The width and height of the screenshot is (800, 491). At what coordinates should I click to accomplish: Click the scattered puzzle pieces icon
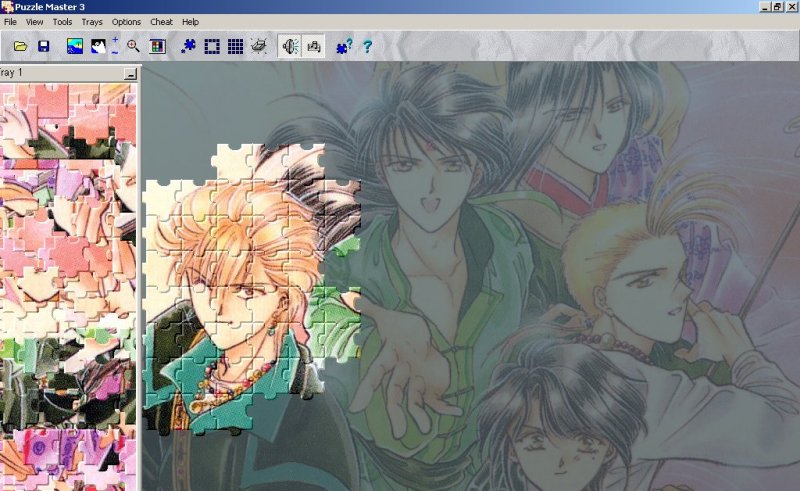(x=187, y=46)
